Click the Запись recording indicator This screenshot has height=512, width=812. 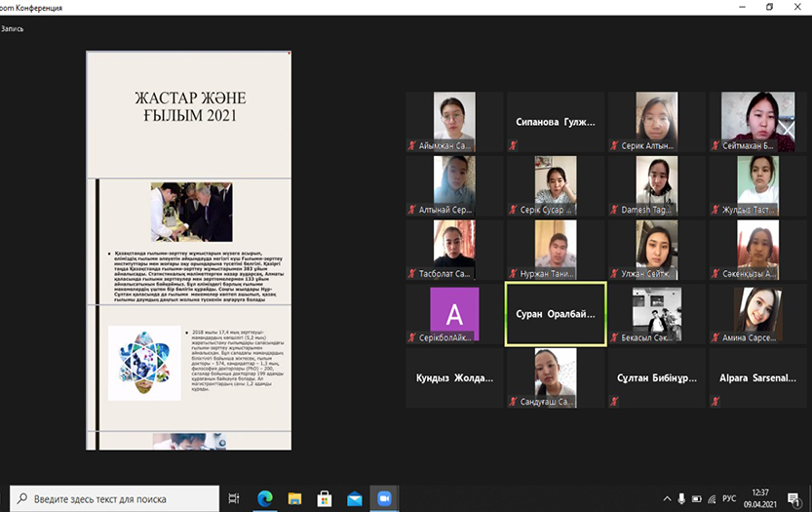tap(13, 28)
